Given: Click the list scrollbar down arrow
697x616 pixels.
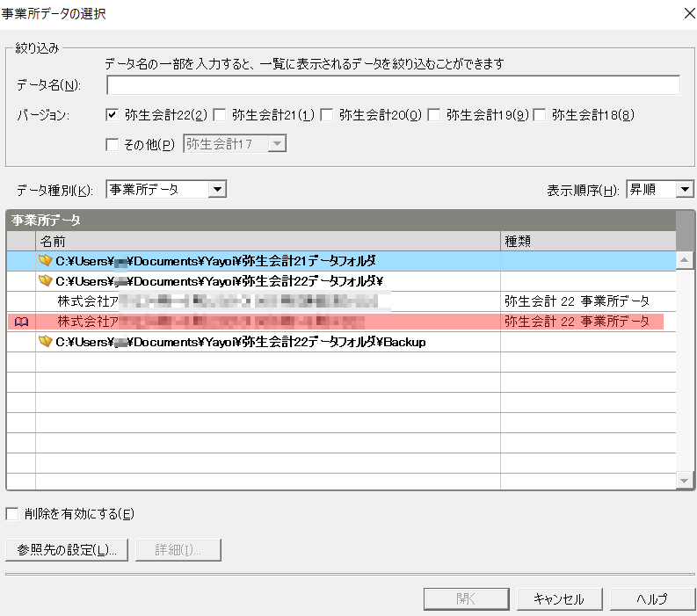Looking at the screenshot, I should click(684, 481).
